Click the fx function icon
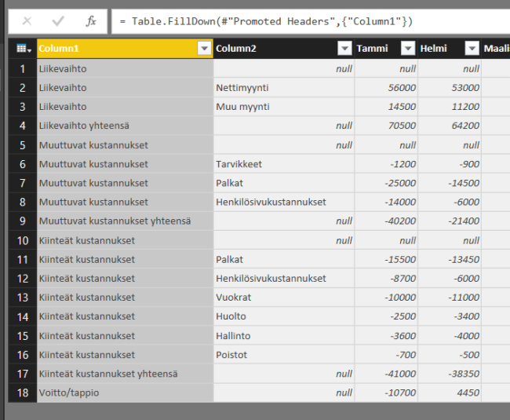The image size is (510, 420). coord(91,21)
